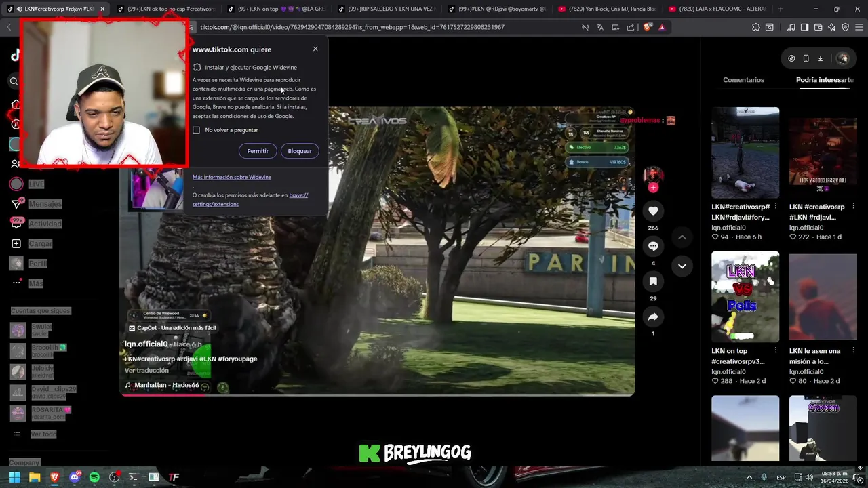Viewport: 868px width, 488px height.
Task: Switch to the 'JRIP SALCEDO Y LKN' browser tab
Action: point(385,9)
